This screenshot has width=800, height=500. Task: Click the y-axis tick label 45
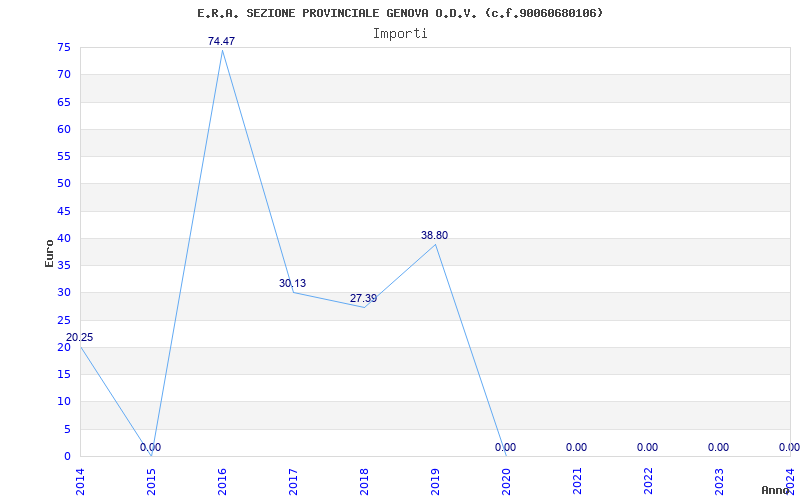tap(64, 211)
